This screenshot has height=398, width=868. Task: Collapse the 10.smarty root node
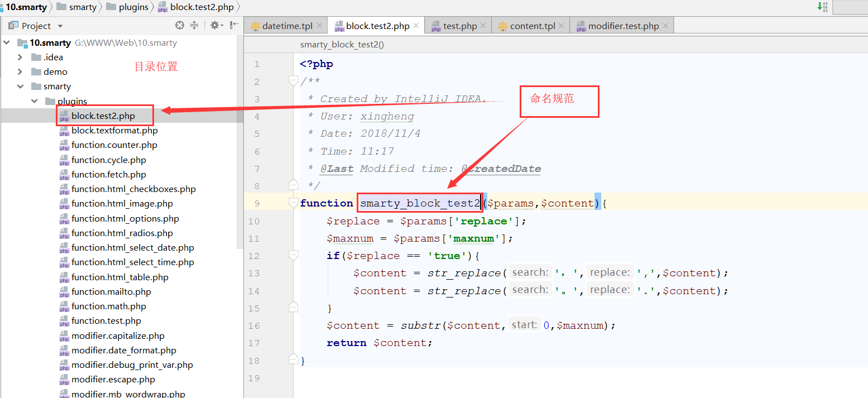(6, 42)
